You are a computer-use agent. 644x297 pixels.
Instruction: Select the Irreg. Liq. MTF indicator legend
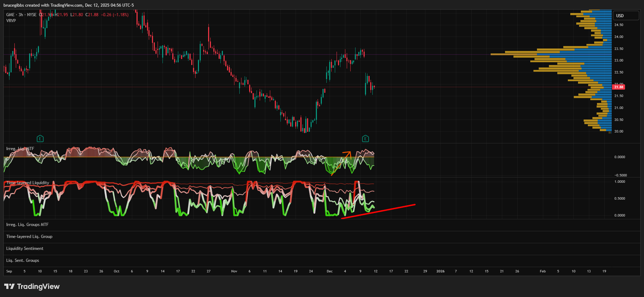click(x=20, y=149)
